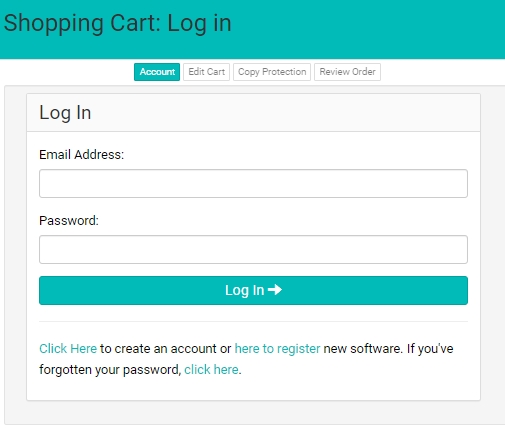Open the here to register link
This screenshot has height=428, width=505.
coord(277,349)
